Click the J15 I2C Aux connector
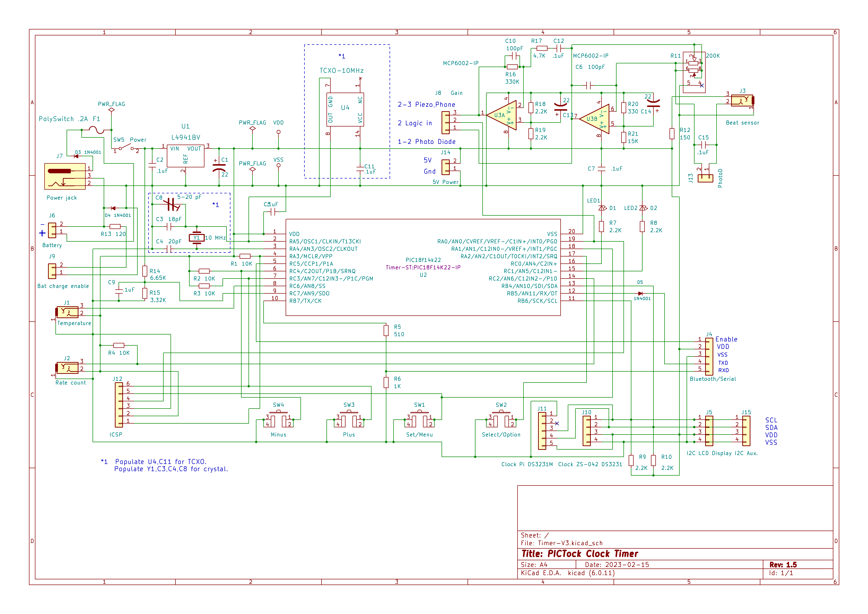Viewport: 868px width, 614px height. click(x=746, y=431)
